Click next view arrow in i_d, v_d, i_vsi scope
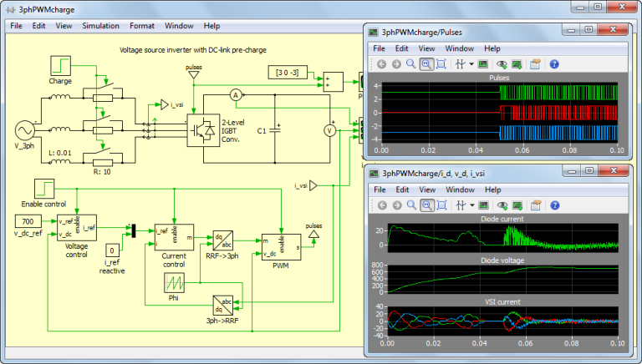 pyautogui.click(x=395, y=205)
